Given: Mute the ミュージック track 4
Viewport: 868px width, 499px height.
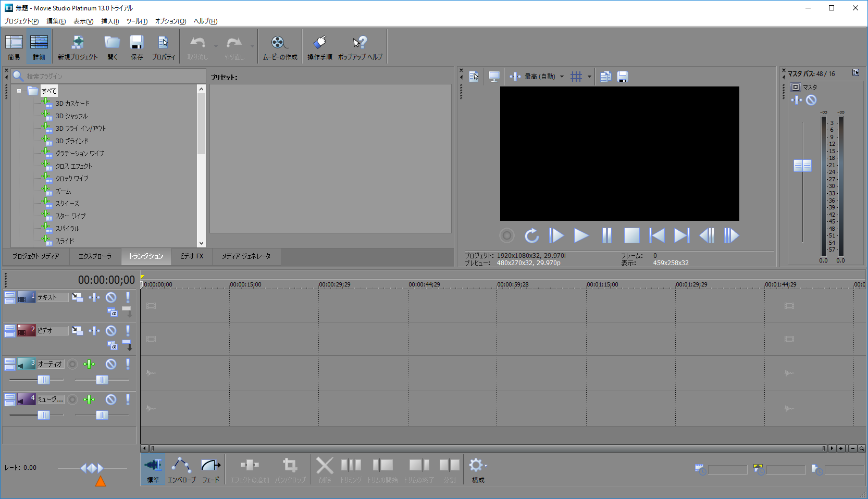Looking at the screenshot, I should tap(111, 400).
